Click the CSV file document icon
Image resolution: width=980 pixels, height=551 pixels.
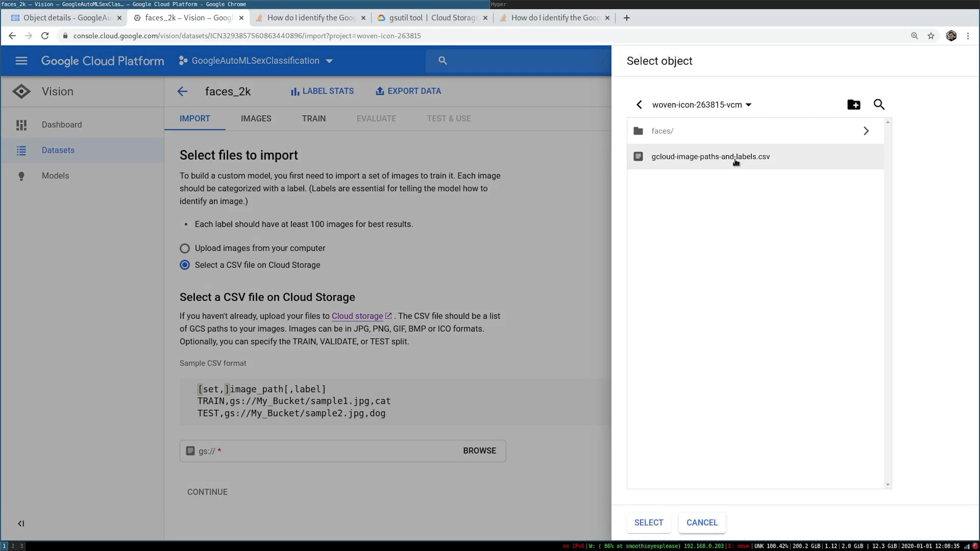pos(638,157)
